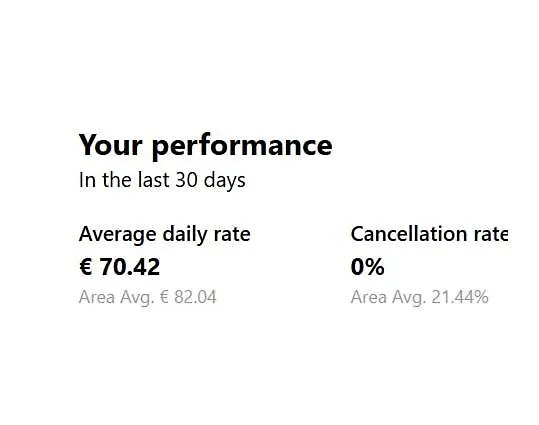539x425 pixels.
Task: Click the word "Your" in the heading
Action: (x=110, y=145)
